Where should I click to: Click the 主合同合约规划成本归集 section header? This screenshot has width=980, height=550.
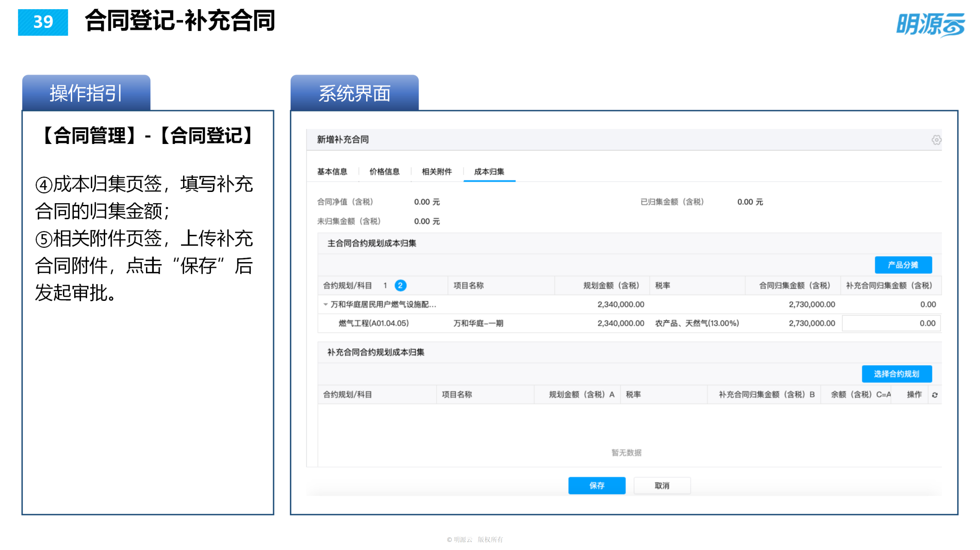(x=372, y=243)
